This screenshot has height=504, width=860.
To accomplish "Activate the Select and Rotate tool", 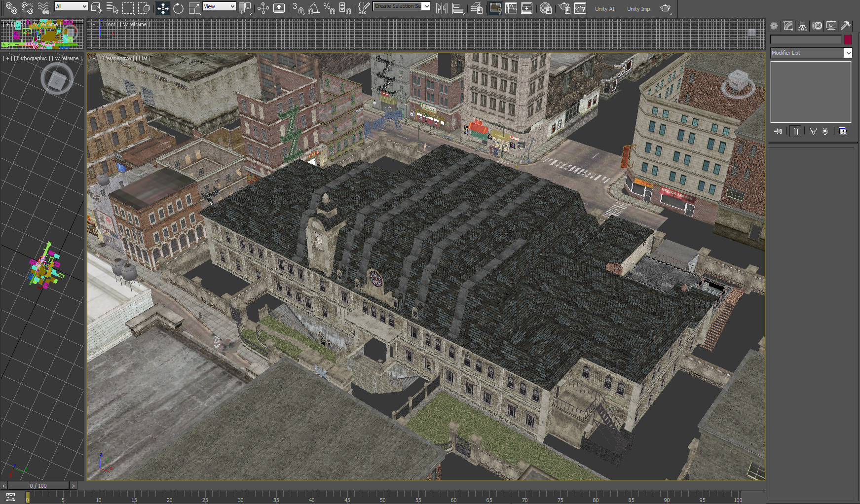I will point(178,8).
